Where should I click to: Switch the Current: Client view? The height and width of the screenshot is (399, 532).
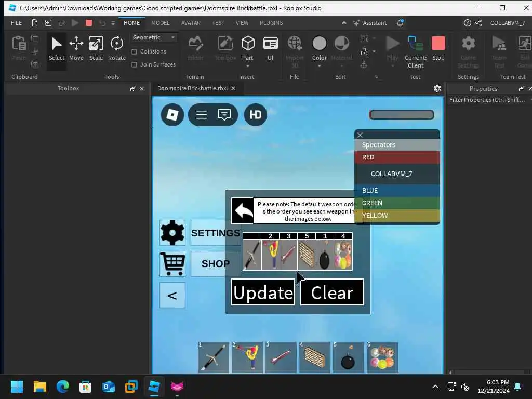pyautogui.click(x=415, y=52)
